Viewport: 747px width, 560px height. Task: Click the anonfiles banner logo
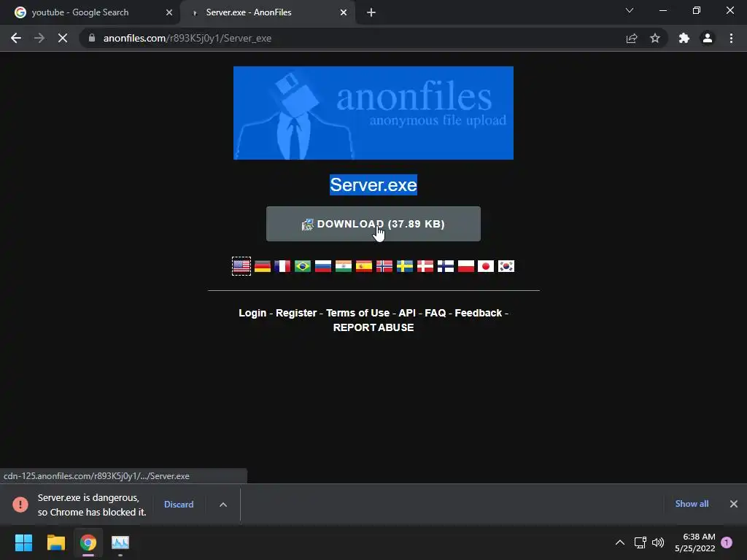click(373, 113)
